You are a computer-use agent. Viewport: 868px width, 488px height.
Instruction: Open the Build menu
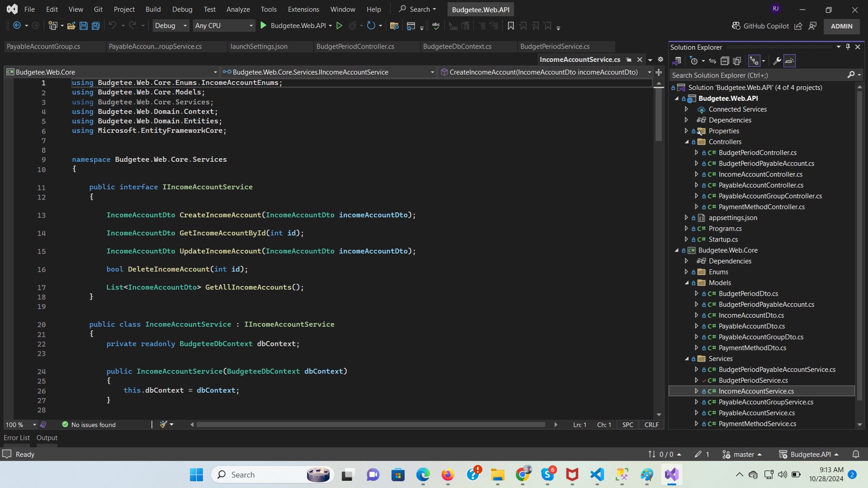coord(153,9)
